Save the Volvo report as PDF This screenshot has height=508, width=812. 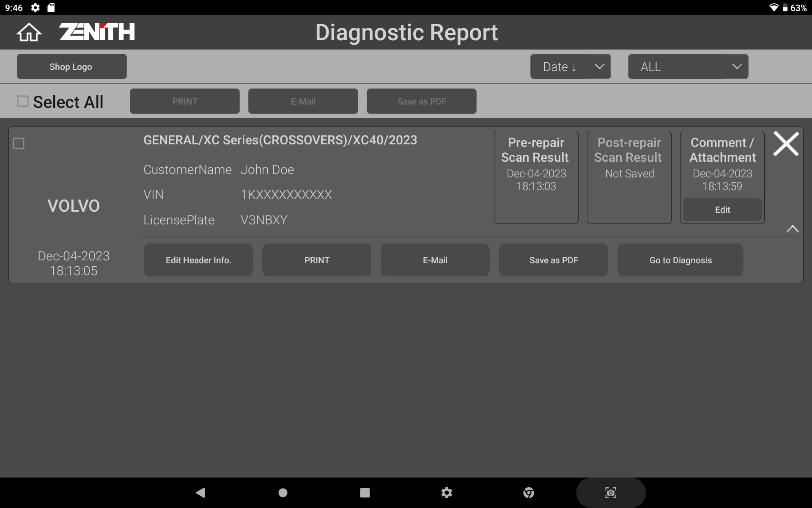coord(553,260)
